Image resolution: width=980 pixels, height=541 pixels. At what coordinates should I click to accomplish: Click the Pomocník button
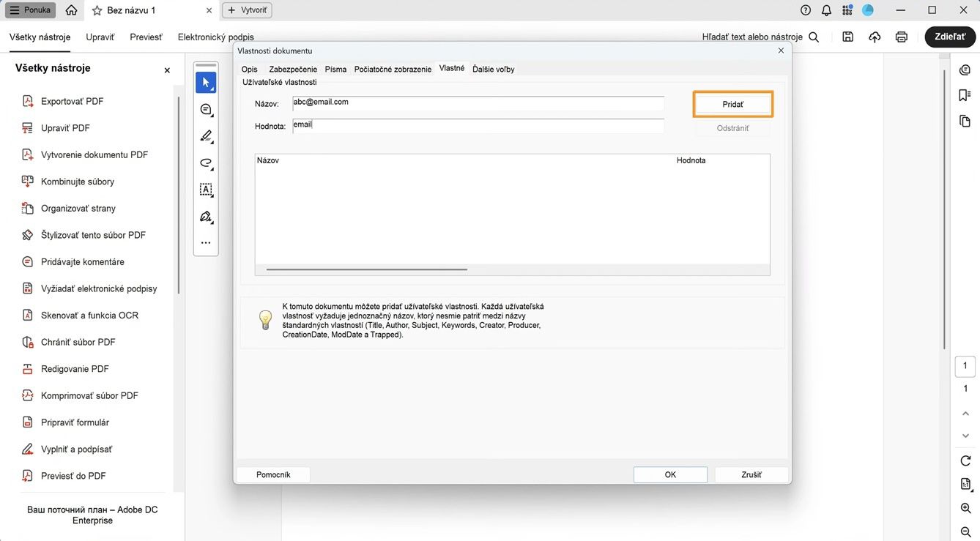(x=273, y=475)
